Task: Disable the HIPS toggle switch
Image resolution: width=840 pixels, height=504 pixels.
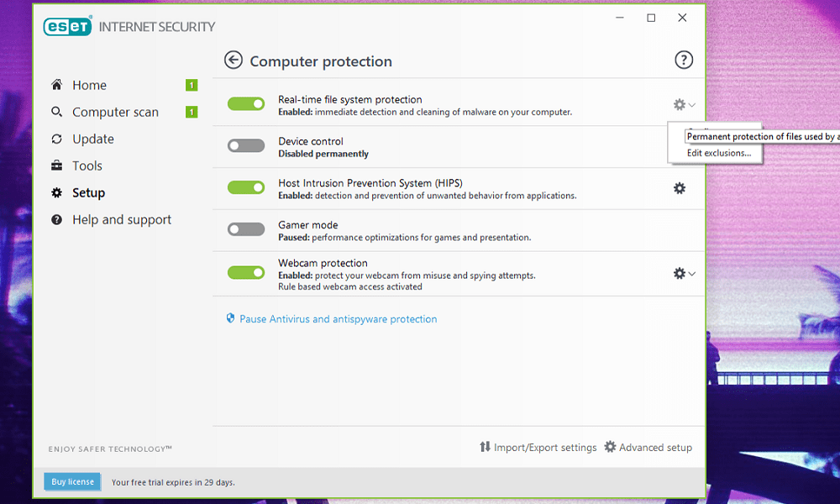Action: tap(246, 187)
